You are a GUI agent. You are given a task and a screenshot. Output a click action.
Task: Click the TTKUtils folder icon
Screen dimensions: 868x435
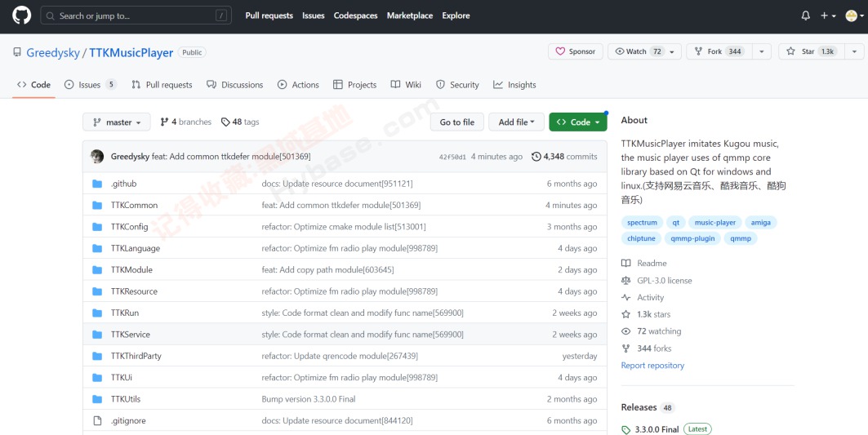tap(97, 400)
